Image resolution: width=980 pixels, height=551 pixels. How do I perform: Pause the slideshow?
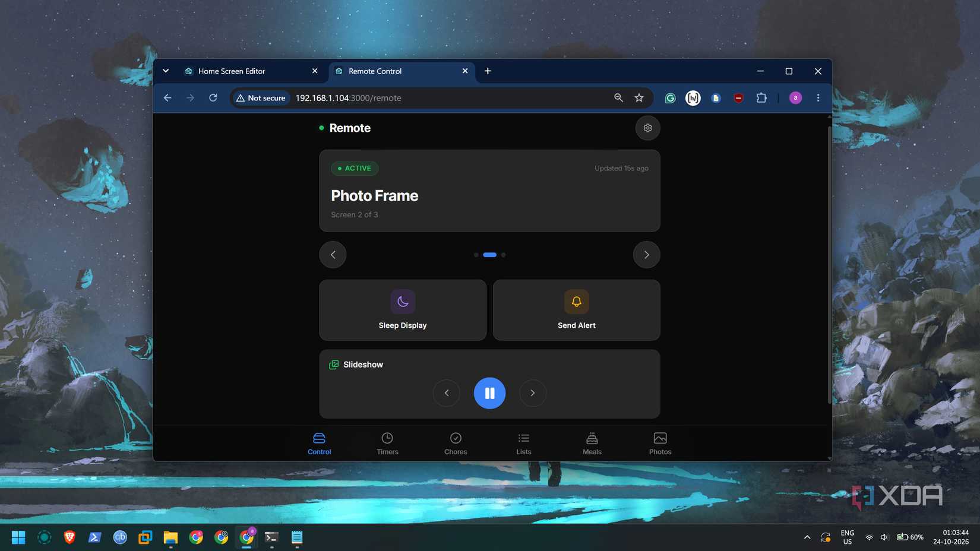pyautogui.click(x=489, y=393)
